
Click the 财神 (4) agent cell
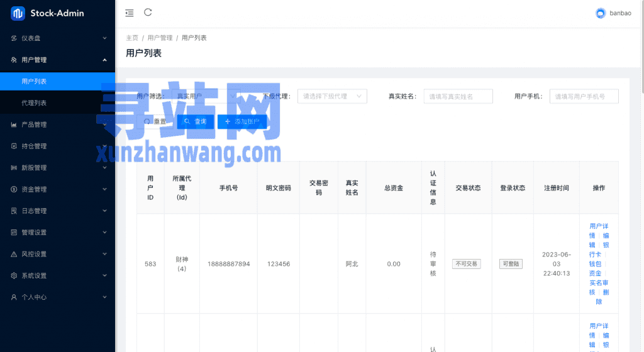point(182,264)
